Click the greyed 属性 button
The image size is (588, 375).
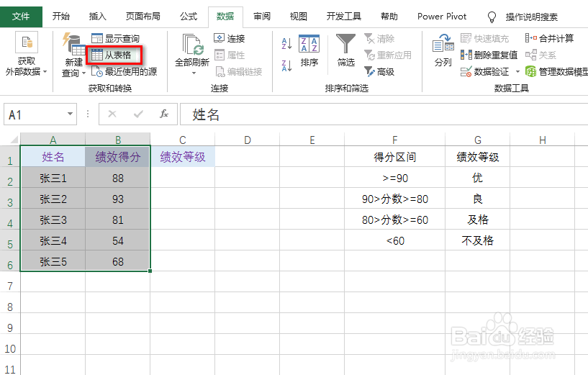tap(230, 55)
